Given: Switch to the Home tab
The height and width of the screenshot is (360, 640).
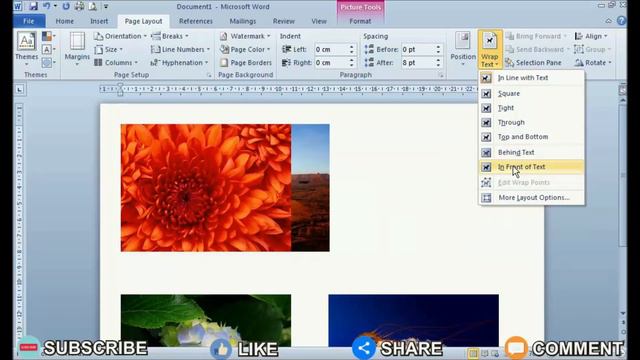Looking at the screenshot, I should (x=64, y=21).
